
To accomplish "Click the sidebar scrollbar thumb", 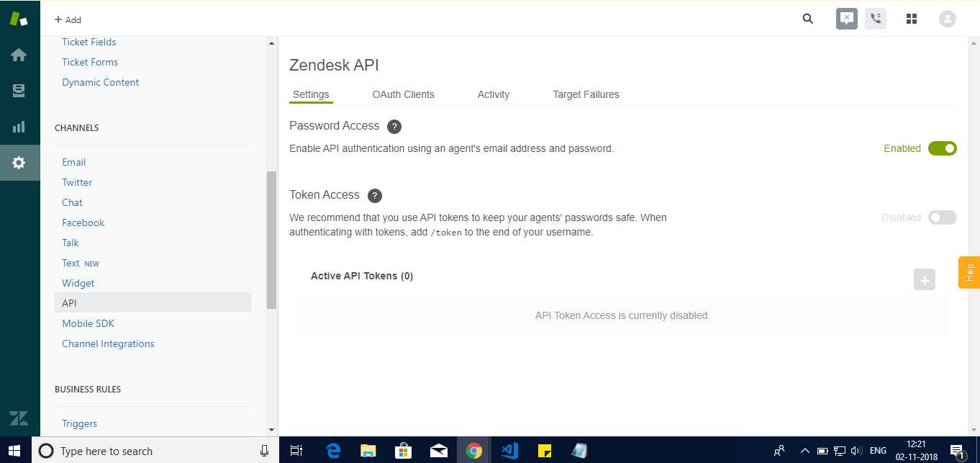I will (272, 241).
